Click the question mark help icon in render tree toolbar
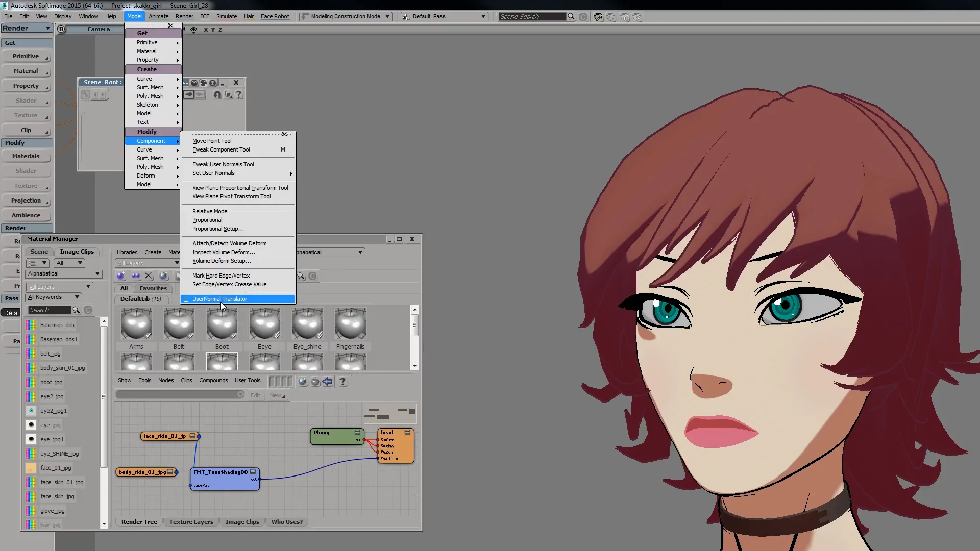Viewport: 980px width, 551px height. 342,382
